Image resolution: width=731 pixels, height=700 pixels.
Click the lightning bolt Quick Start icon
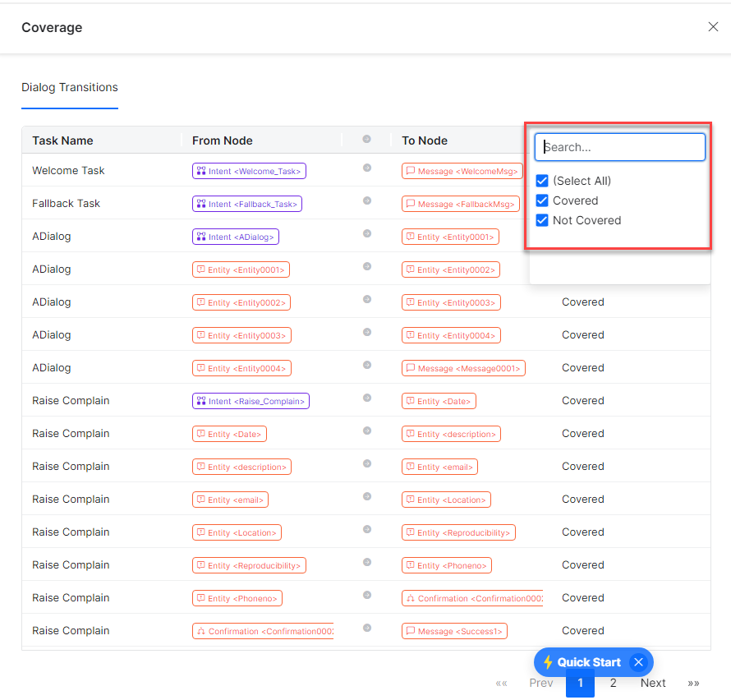[x=548, y=662]
